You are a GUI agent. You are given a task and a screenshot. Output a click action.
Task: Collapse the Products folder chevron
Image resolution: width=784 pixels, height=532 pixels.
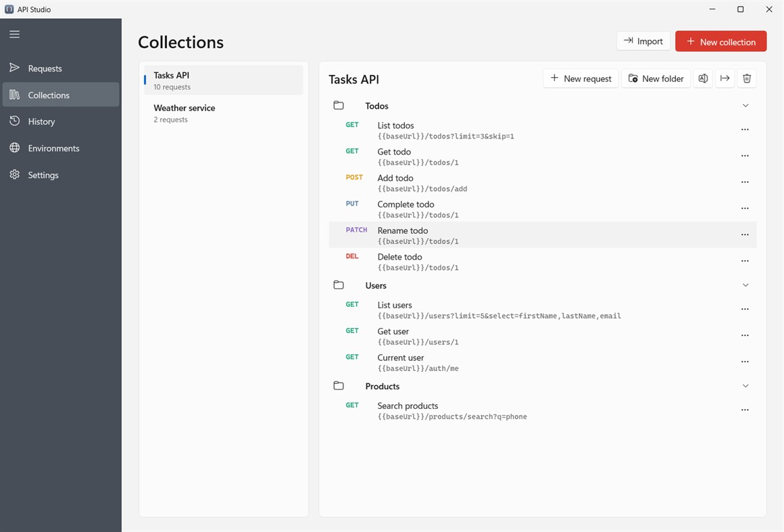tap(745, 385)
